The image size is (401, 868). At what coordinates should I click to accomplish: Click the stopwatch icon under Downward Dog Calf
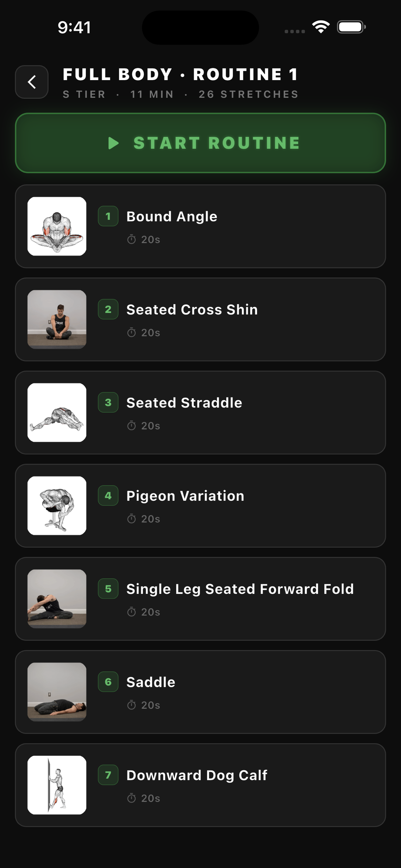[131, 798]
